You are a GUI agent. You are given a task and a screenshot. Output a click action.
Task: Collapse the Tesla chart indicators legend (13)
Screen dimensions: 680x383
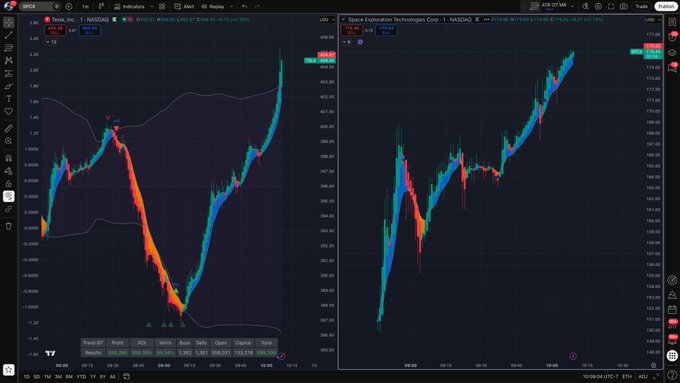tap(51, 42)
